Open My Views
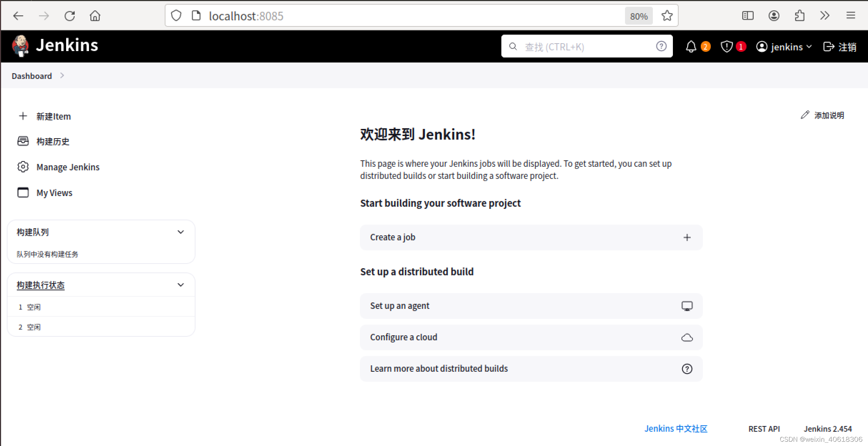 (x=54, y=193)
